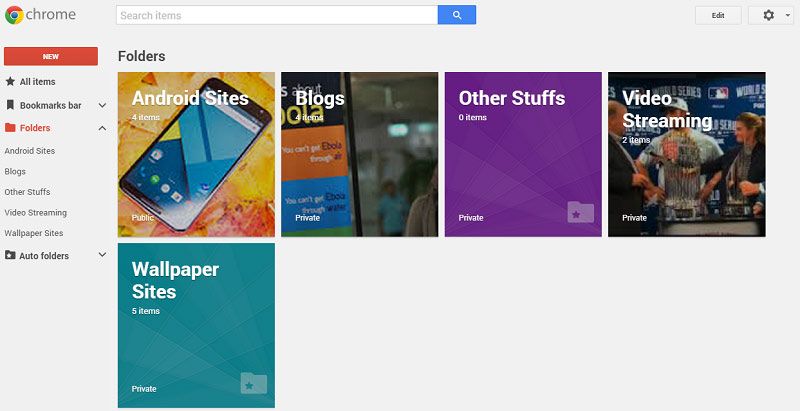Screen dimensions: 800x411
Task: Click the Chrome logo icon
Action: pos(14,15)
